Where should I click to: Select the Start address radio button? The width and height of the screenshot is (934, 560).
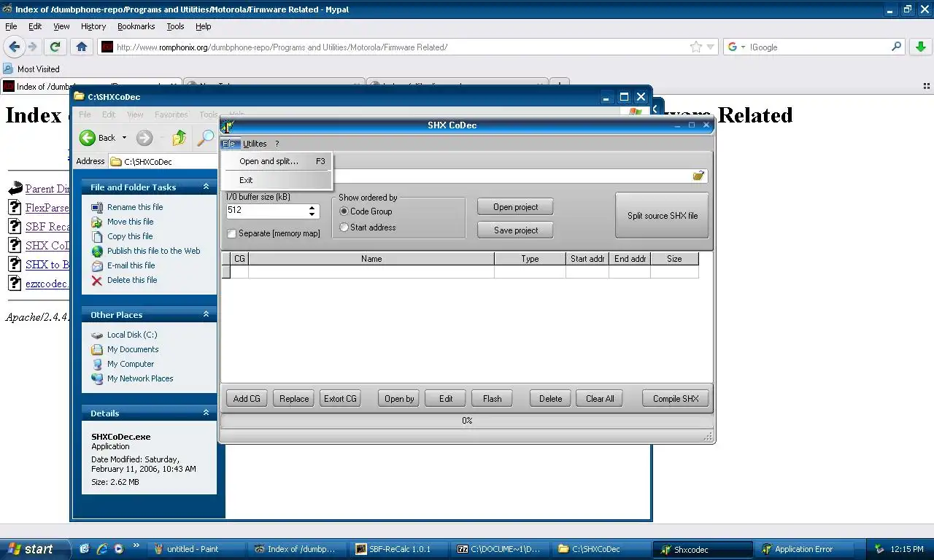(x=344, y=227)
